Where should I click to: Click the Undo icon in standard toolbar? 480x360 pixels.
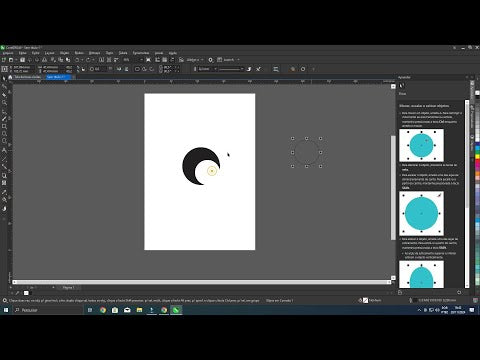point(77,60)
